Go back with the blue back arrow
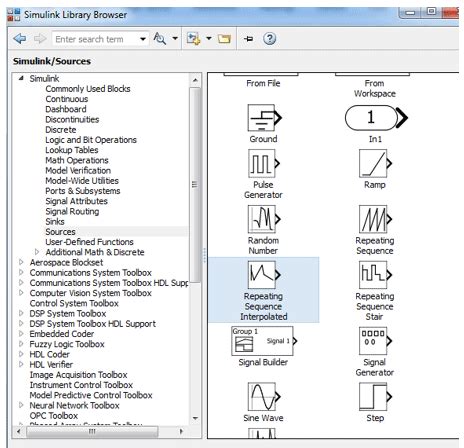The width and height of the screenshot is (464, 448). tap(20, 39)
